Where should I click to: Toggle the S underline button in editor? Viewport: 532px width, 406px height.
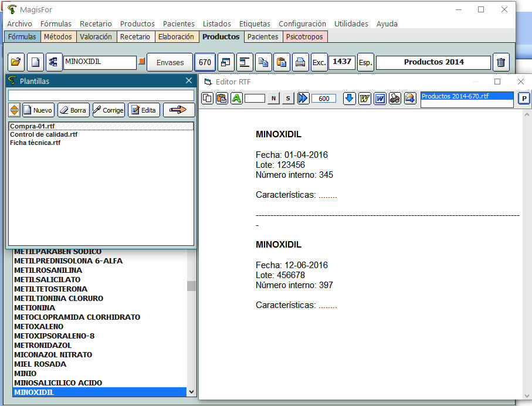[287, 98]
